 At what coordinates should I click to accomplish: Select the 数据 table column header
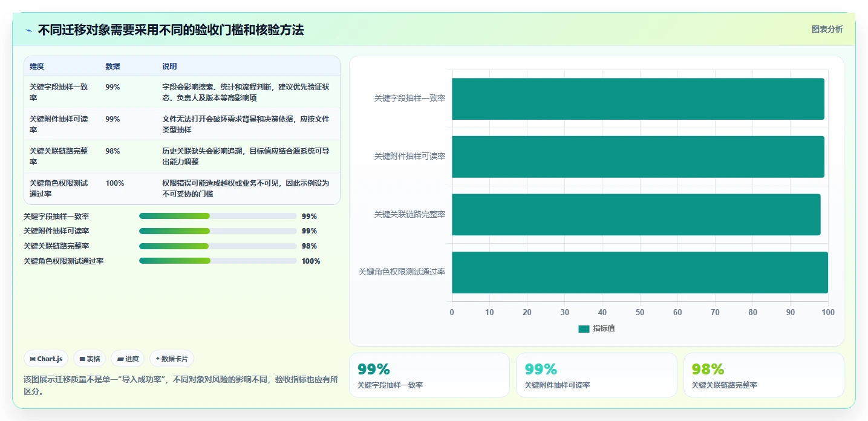pyautogui.click(x=113, y=67)
